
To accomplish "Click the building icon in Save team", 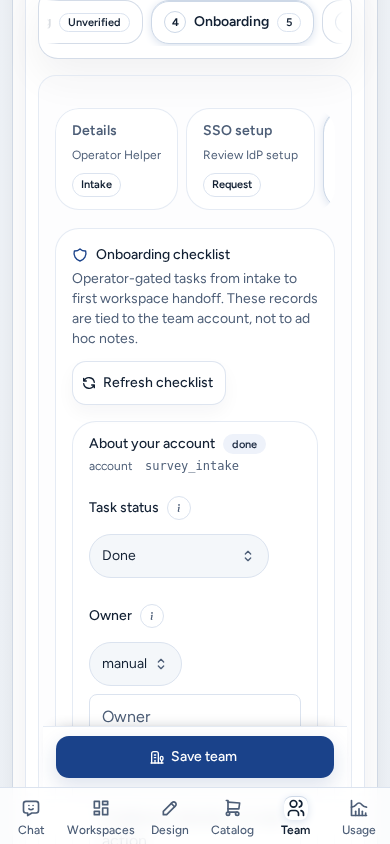I will click(x=157, y=757).
